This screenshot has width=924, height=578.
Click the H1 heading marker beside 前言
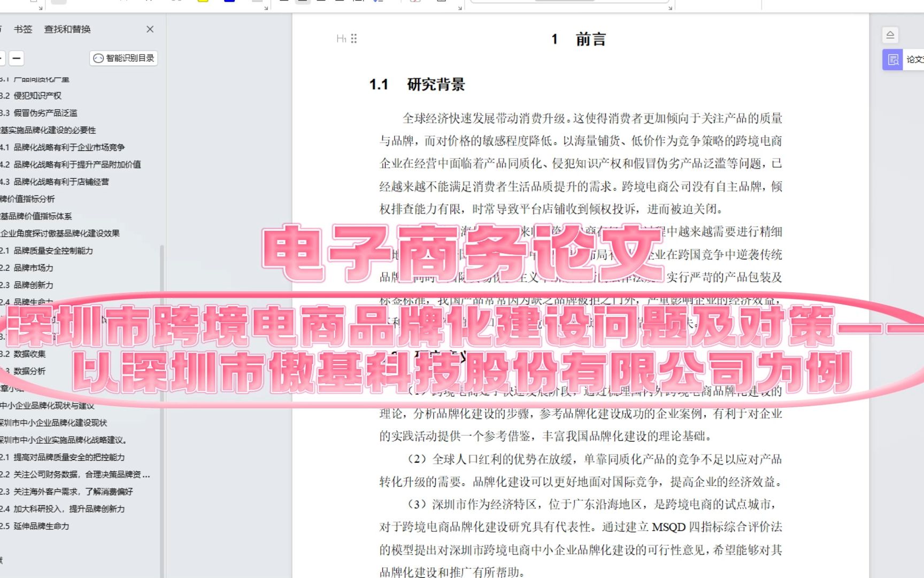[x=342, y=39]
